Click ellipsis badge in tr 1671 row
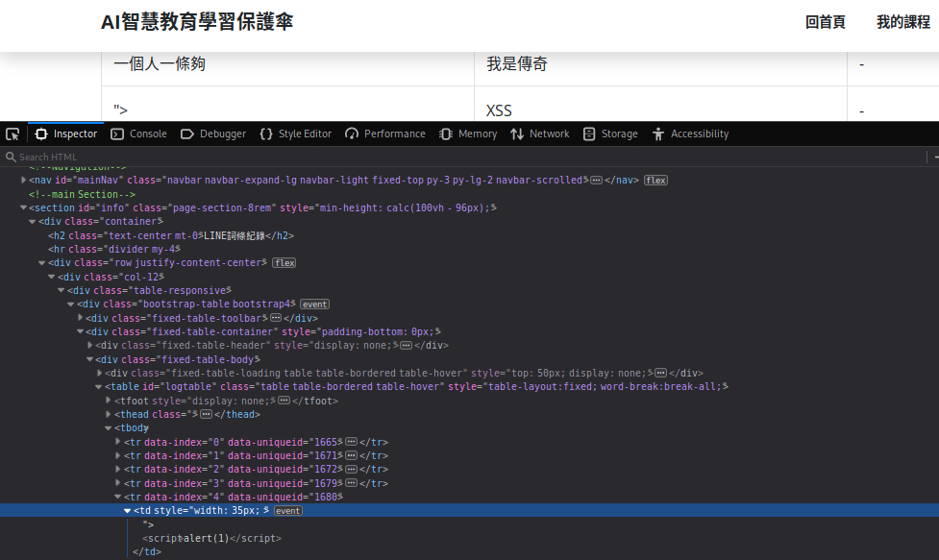The width and height of the screenshot is (939, 560). pyautogui.click(x=352, y=455)
